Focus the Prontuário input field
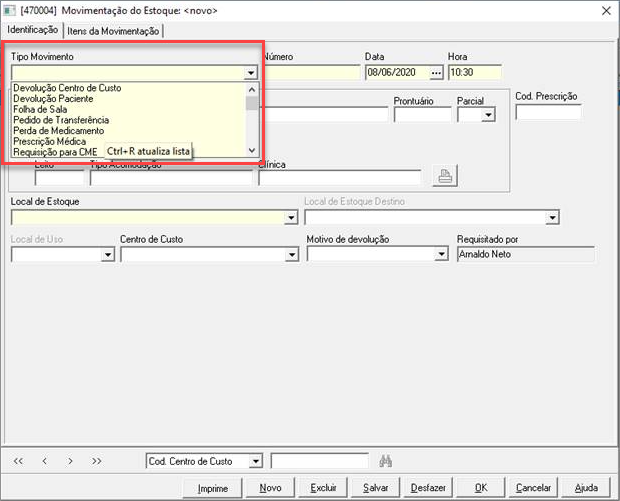The image size is (620, 501). click(423, 115)
